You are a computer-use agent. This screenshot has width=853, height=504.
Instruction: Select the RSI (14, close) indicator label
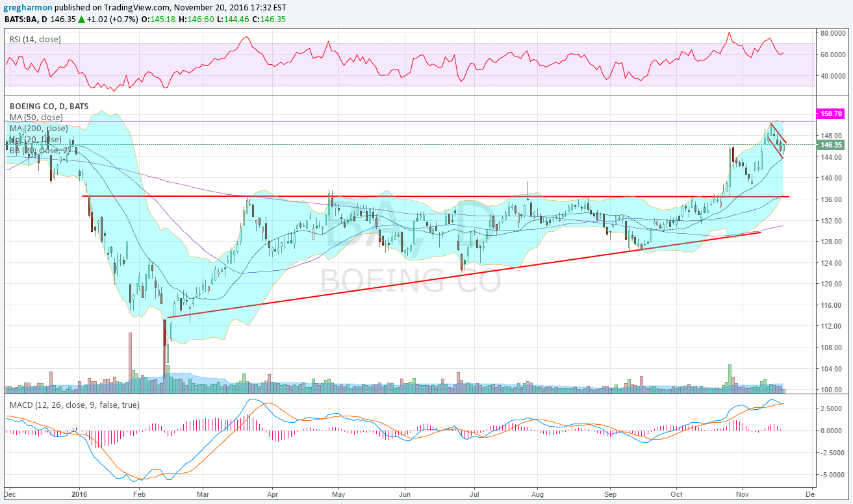click(35, 39)
